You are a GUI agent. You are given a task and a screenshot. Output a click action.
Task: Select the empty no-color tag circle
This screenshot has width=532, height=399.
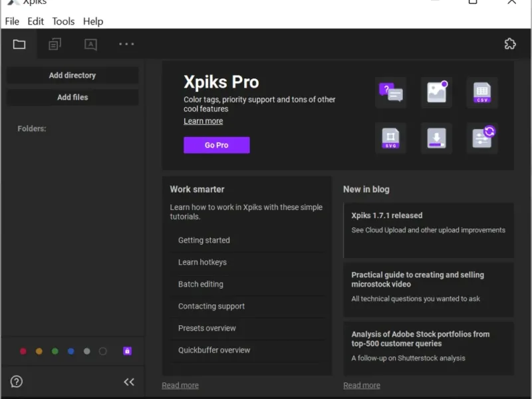pos(103,351)
